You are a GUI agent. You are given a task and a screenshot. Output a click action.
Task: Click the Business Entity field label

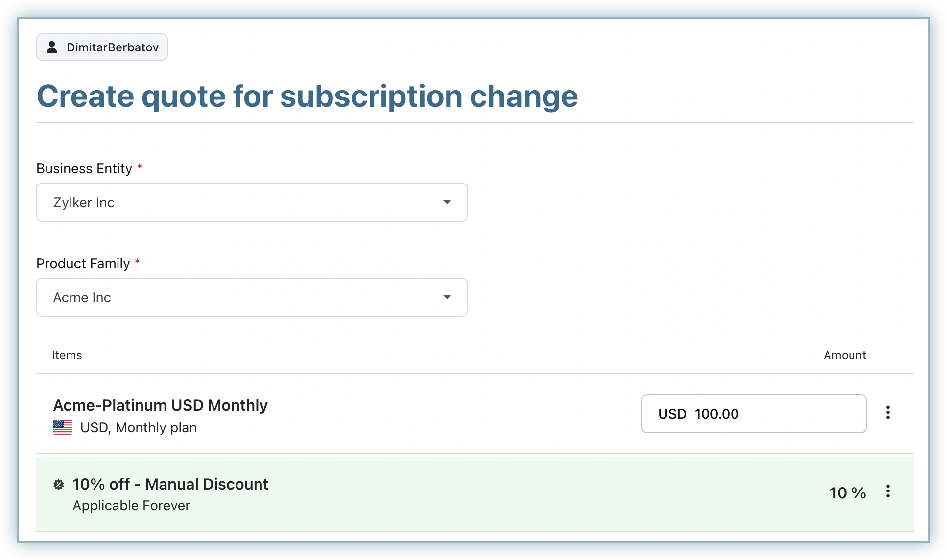pos(84,168)
